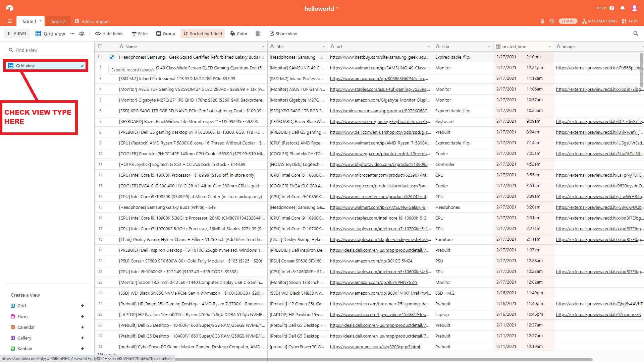Image resolution: width=644 pixels, height=362 pixels.
Task: Open base revision history clock icon
Action: click(552, 21)
